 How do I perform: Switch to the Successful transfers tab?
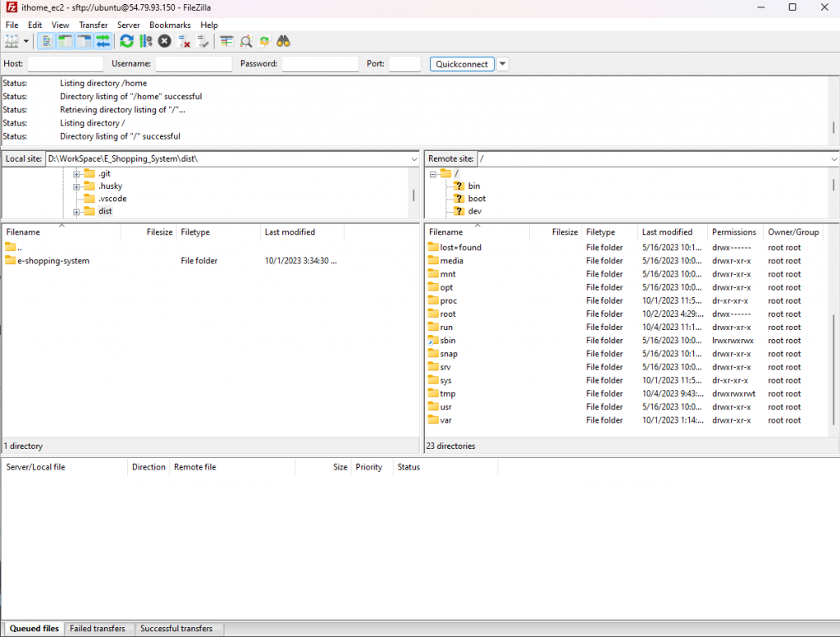pyautogui.click(x=176, y=629)
